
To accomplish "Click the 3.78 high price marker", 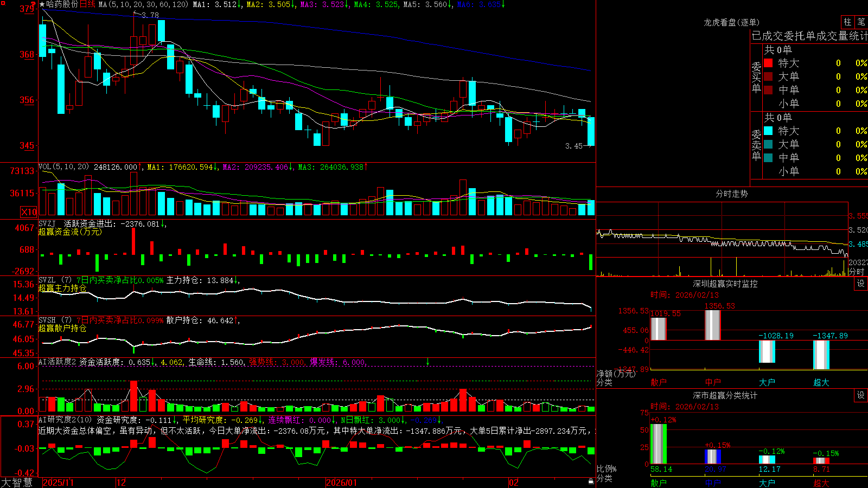I will pos(150,15).
